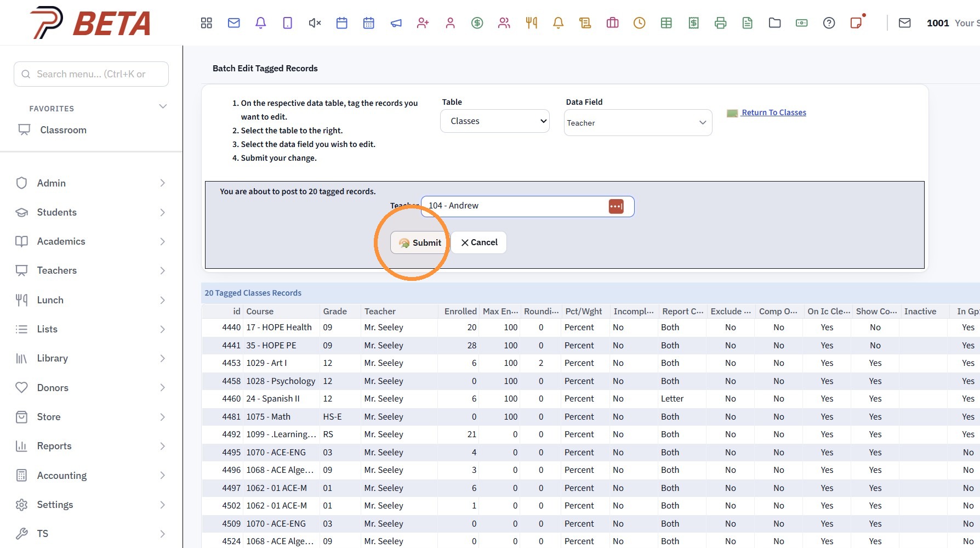
Task: Expand the Academics sidebar menu
Action: 91,241
